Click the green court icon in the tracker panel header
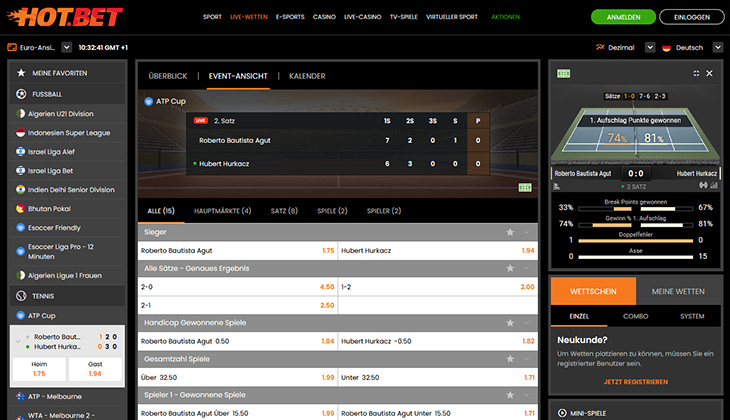 [563, 74]
